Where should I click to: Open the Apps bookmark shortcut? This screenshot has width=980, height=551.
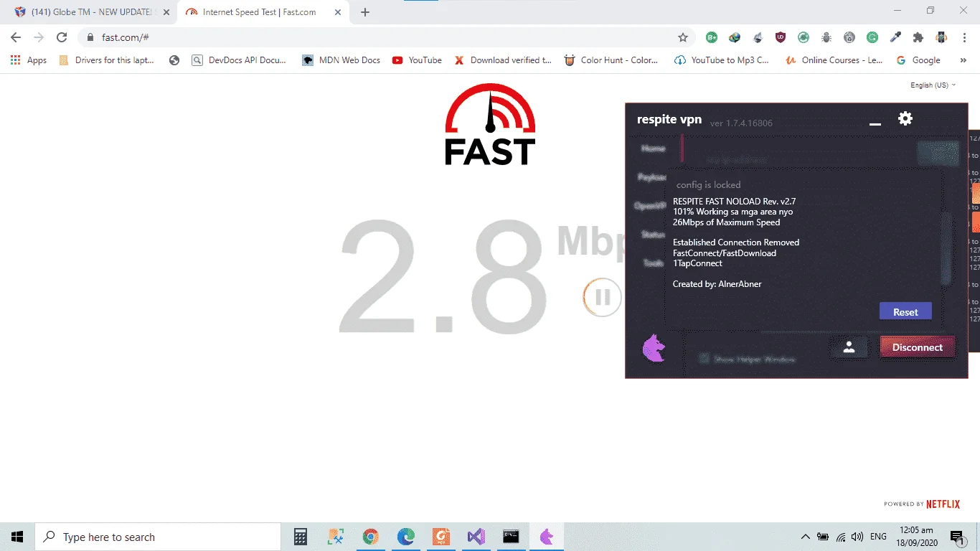pyautogui.click(x=29, y=60)
